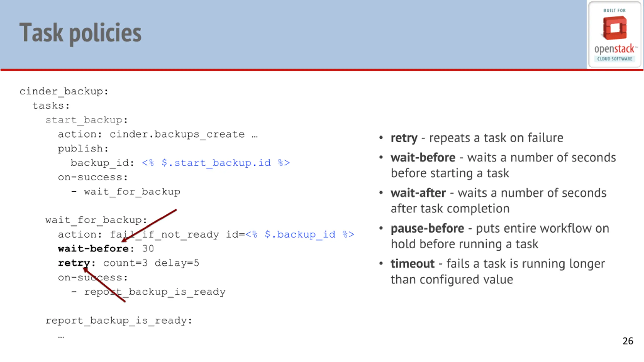Click the 'pause-before' bullet term
The width and height of the screenshot is (644, 362).
(x=427, y=229)
